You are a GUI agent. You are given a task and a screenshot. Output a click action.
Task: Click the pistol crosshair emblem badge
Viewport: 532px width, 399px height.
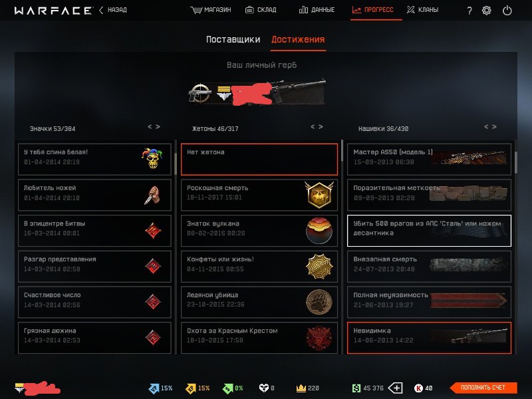coord(200,92)
